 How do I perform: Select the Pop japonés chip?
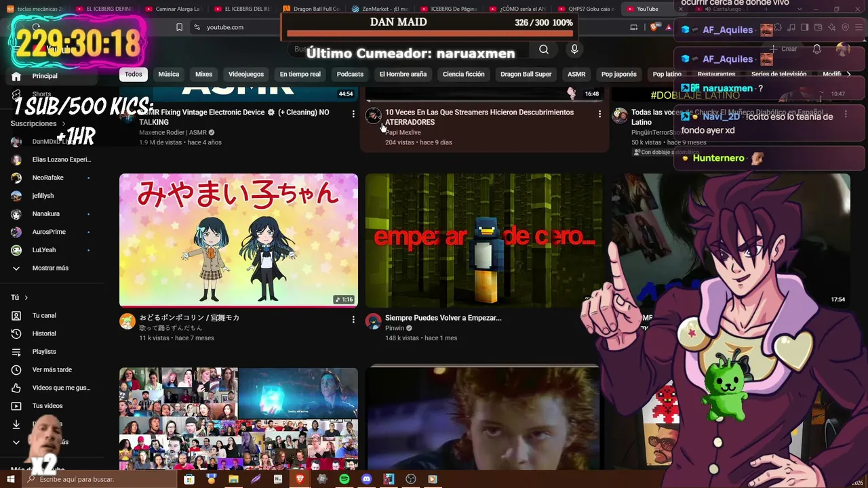(x=619, y=74)
